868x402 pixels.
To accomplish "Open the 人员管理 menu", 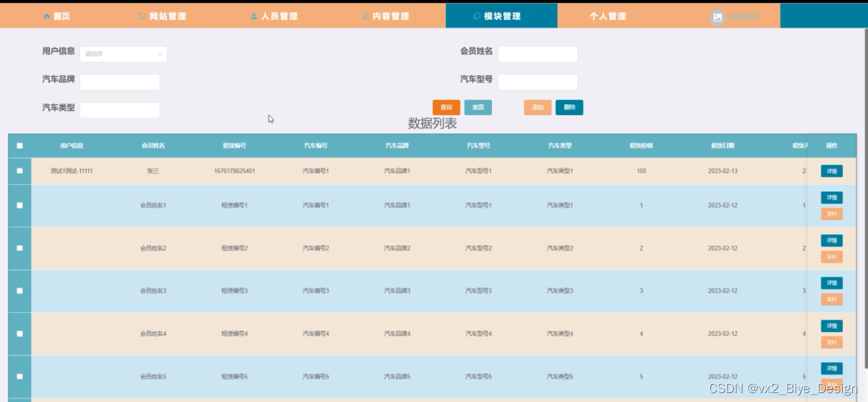I will (x=279, y=16).
